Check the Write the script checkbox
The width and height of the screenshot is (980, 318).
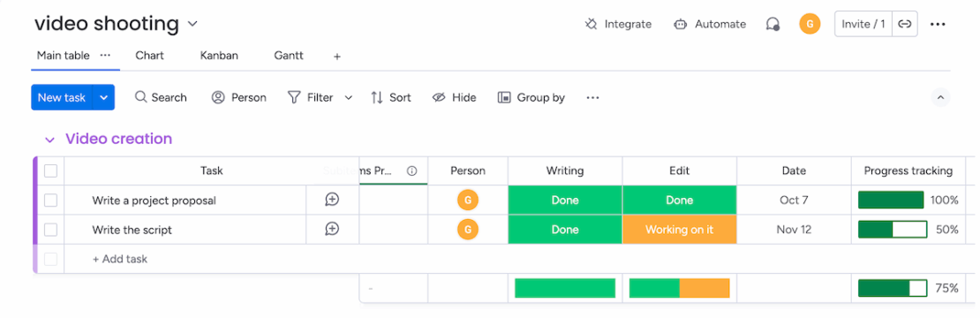(x=50, y=230)
